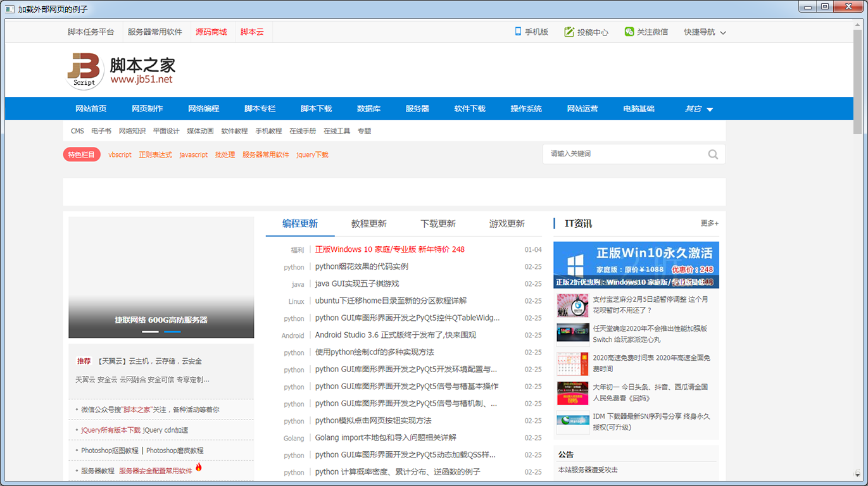Click the green 关注微信 WeChat icon
Image resolution: width=868 pixels, height=486 pixels.
(x=628, y=32)
